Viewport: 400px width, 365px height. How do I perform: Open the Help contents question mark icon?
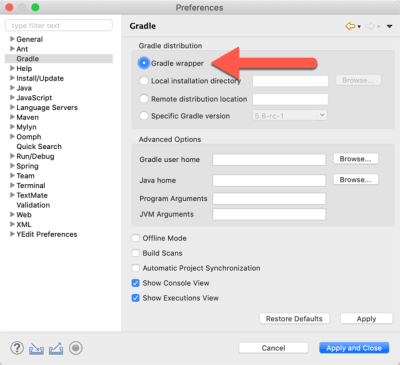tap(17, 348)
